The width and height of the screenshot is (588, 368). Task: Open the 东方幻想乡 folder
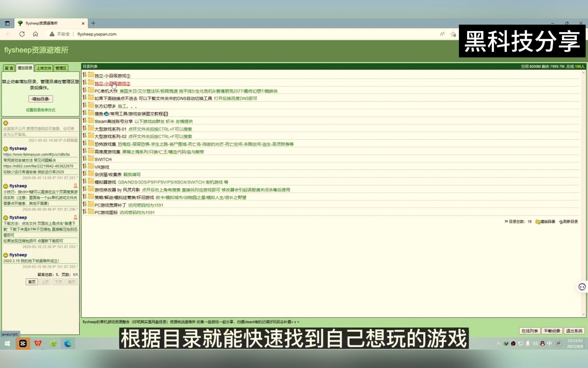pos(105,106)
